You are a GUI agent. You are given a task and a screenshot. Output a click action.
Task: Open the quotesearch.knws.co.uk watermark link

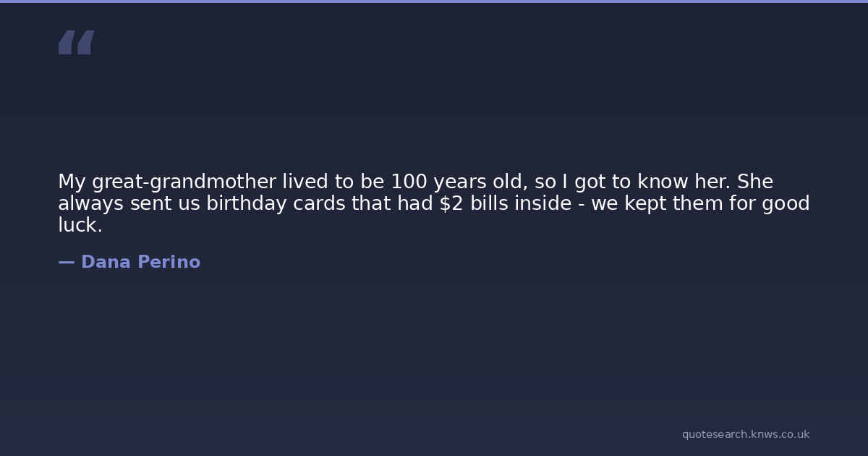click(745, 434)
